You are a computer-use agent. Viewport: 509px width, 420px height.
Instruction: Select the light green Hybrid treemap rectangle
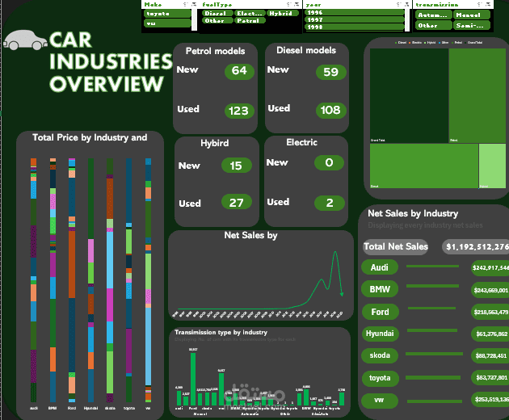492,166
